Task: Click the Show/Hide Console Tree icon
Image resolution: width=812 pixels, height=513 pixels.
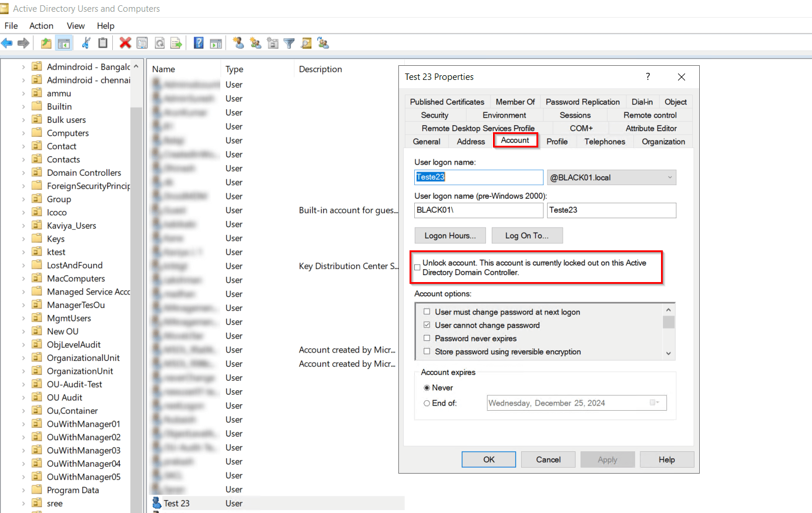Action: point(64,42)
